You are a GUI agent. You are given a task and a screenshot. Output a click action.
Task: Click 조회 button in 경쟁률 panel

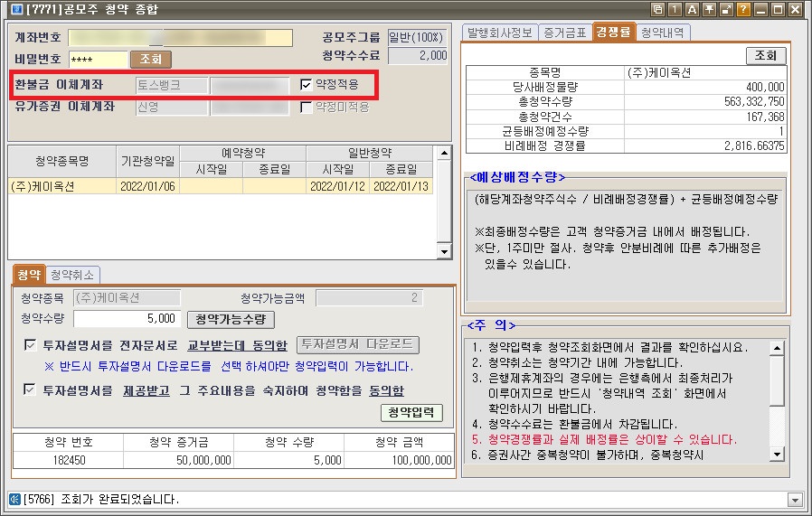(x=765, y=55)
